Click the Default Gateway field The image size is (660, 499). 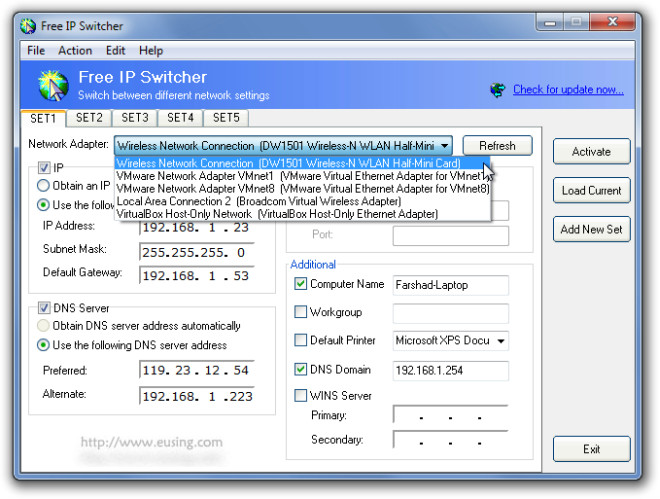point(197,276)
